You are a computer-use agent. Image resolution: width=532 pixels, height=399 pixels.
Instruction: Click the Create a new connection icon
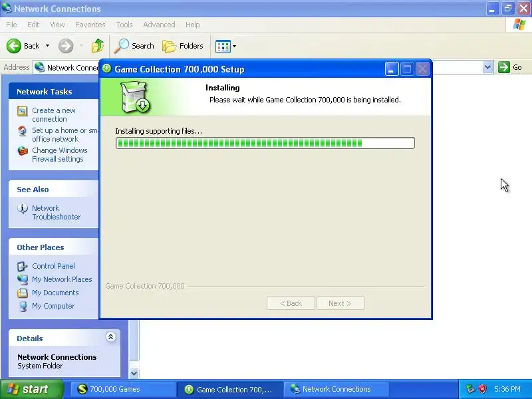click(23, 111)
